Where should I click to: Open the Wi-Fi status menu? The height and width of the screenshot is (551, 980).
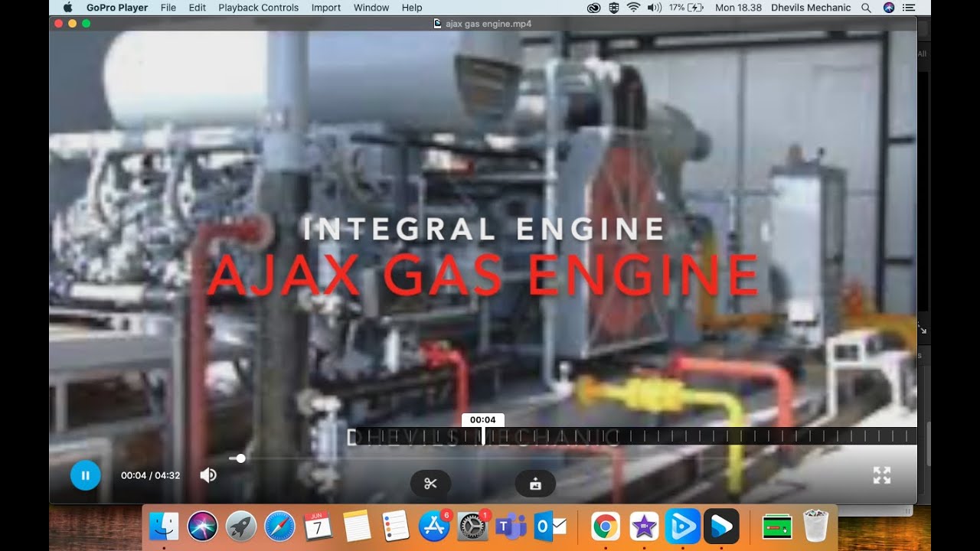pyautogui.click(x=634, y=8)
